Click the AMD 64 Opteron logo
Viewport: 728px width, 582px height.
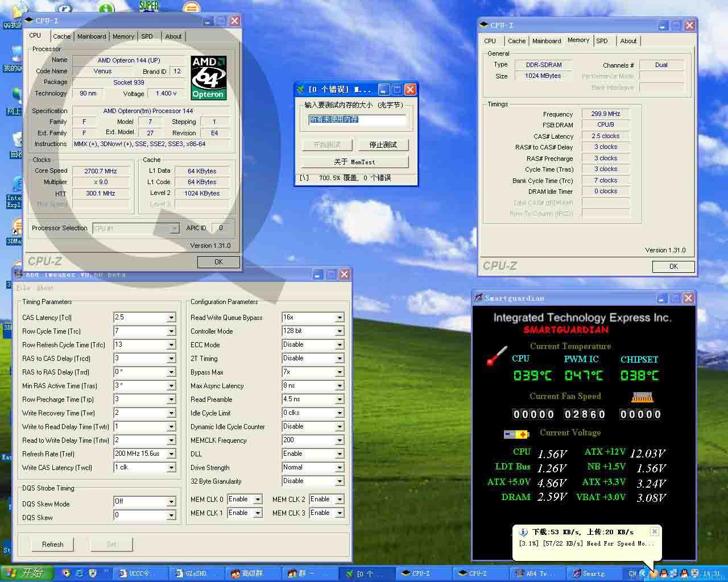pos(209,78)
